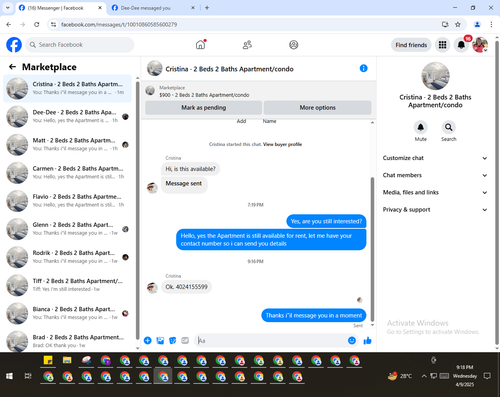Open Facebook home via the logo
Screen dimensions: 500x397
14,45
